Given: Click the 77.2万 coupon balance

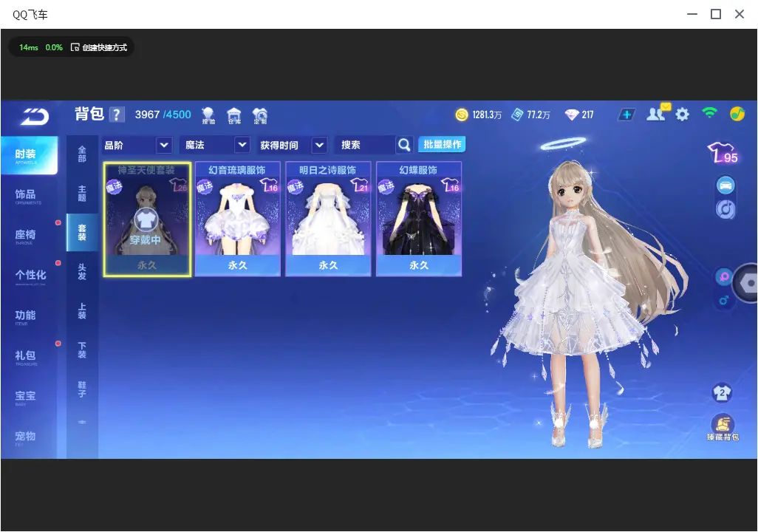Looking at the screenshot, I should click(539, 115).
